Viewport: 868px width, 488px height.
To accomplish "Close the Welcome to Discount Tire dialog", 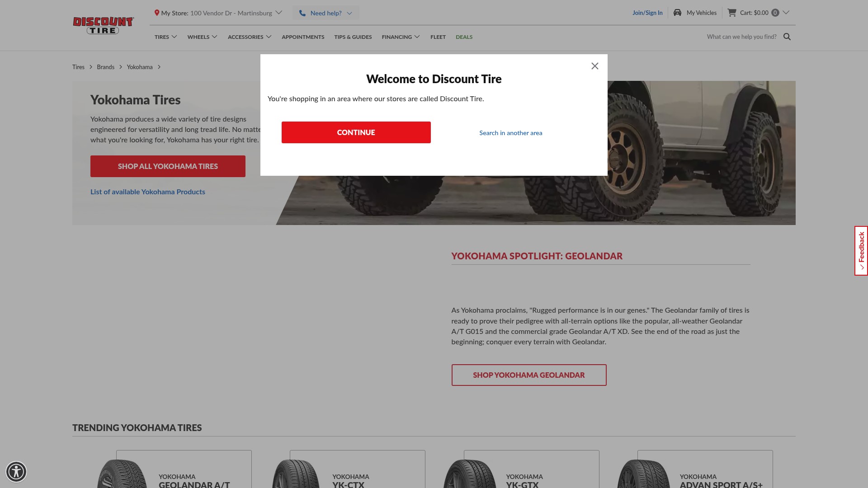I will pos(594,66).
